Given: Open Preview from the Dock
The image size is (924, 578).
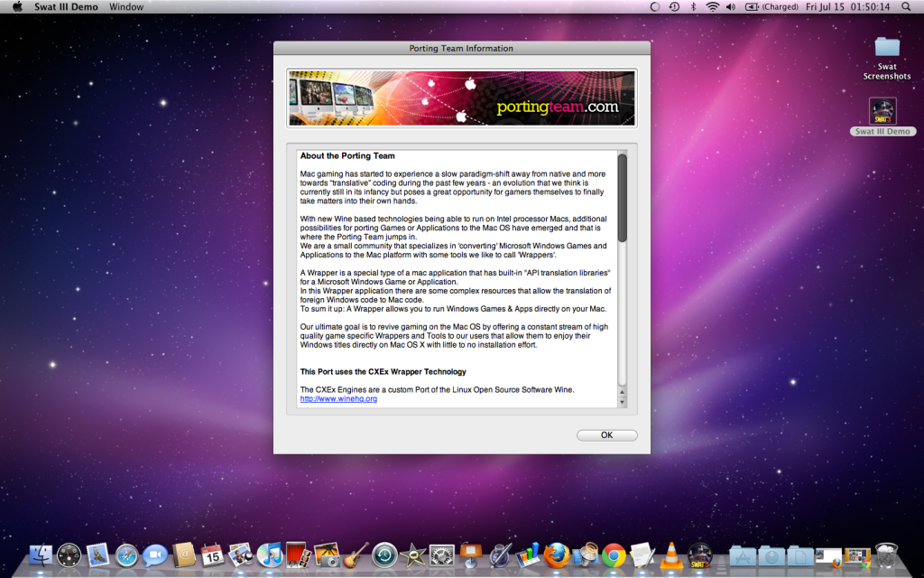Looking at the screenshot, I should point(241,555).
